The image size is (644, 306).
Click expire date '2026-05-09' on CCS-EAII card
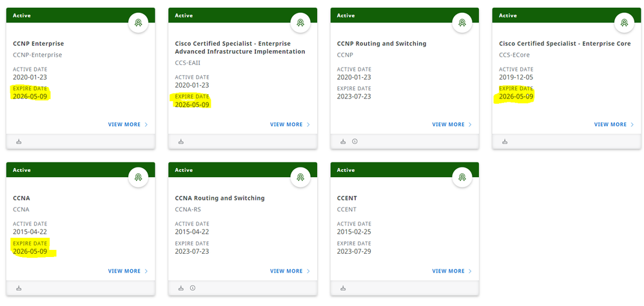point(192,104)
